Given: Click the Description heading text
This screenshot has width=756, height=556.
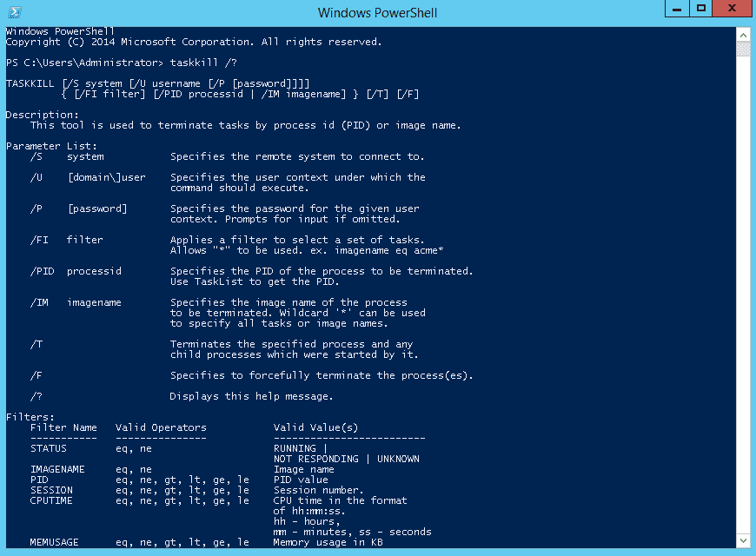Looking at the screenshot, I should pyautogui.click(x=40, y=114).
